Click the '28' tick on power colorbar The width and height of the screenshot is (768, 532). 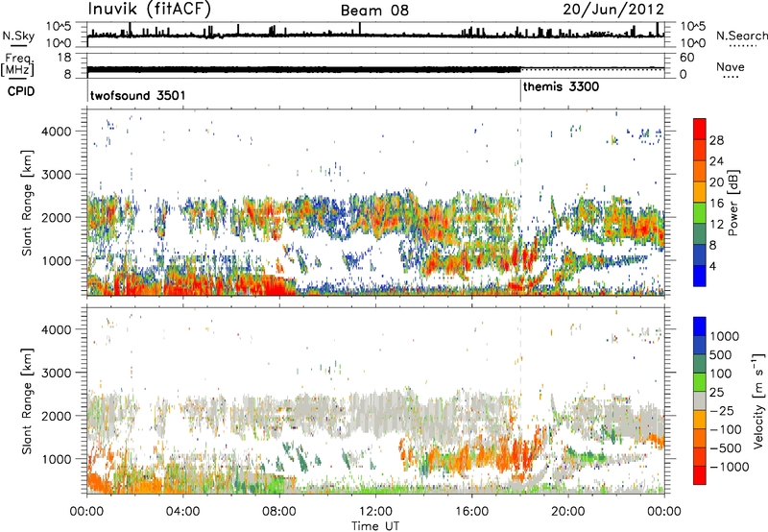(x=716, y=140)
